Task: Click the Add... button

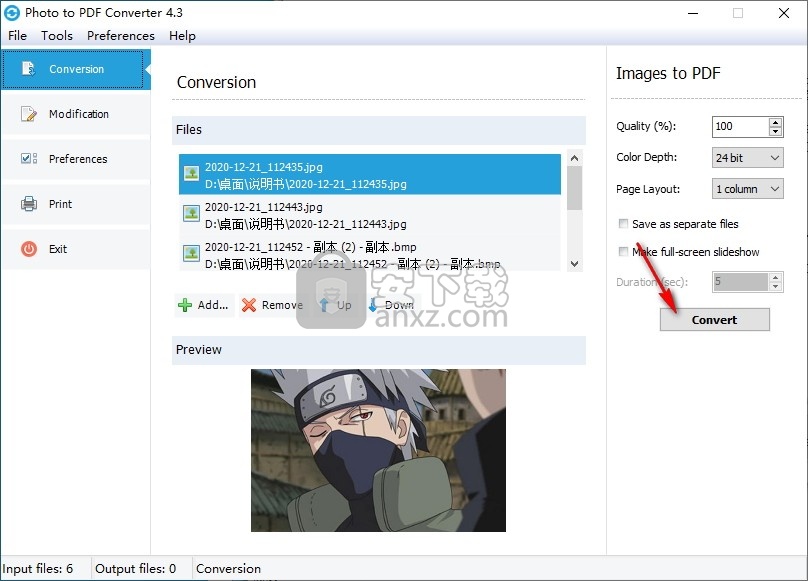Action: pos(205,305)
